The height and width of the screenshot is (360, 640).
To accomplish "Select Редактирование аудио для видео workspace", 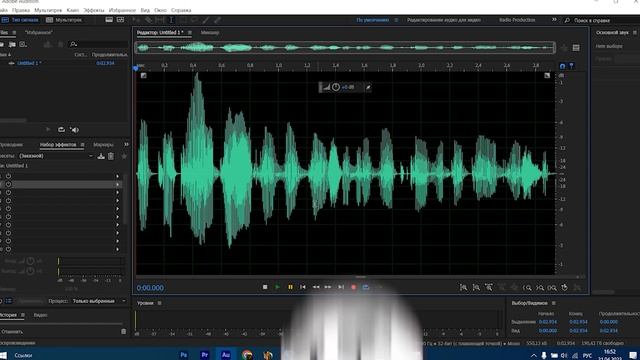I will click(444, 20).
